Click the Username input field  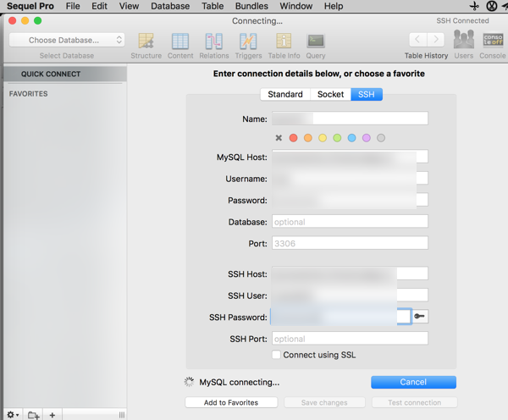350,178
